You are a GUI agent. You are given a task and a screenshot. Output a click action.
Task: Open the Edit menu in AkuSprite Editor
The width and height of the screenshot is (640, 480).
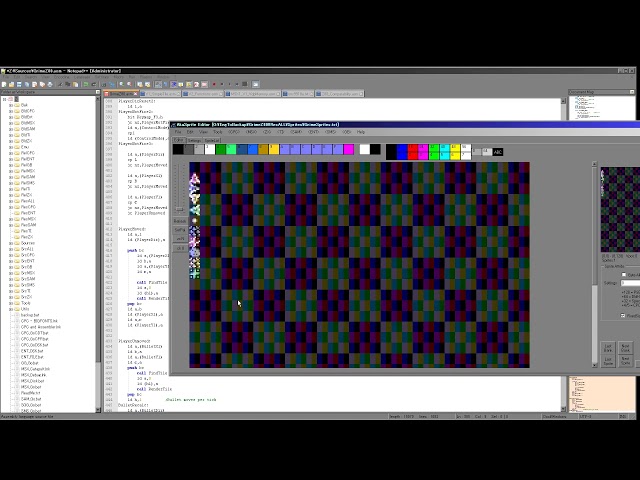(190, 132)
